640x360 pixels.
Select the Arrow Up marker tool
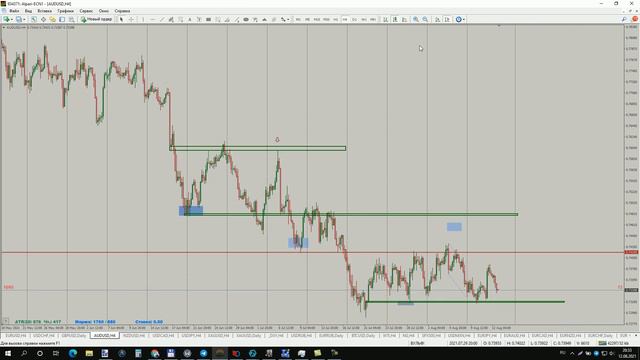tap(264, 19)
